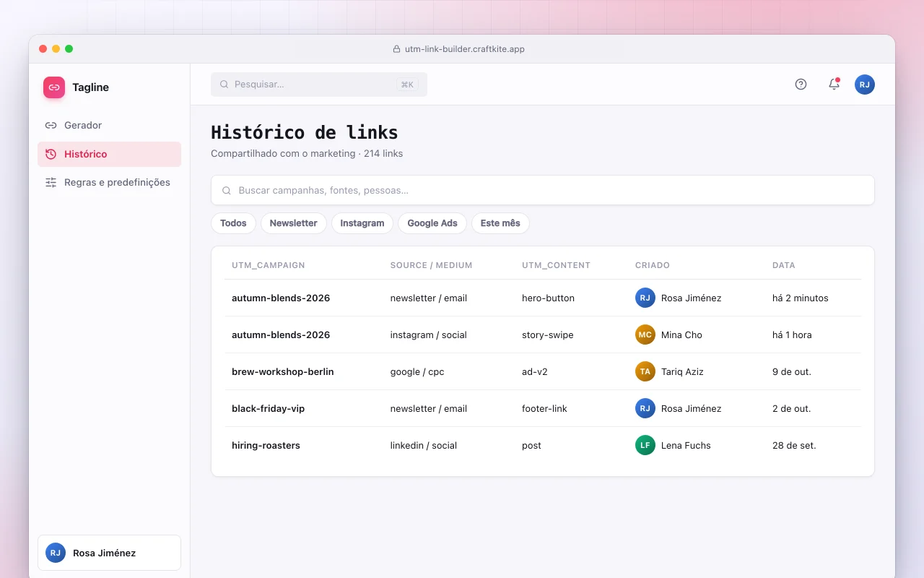Viewport: 924px width, 578px height.
Task: Focus the Pesquisar search field
Action: coord(319,85)
